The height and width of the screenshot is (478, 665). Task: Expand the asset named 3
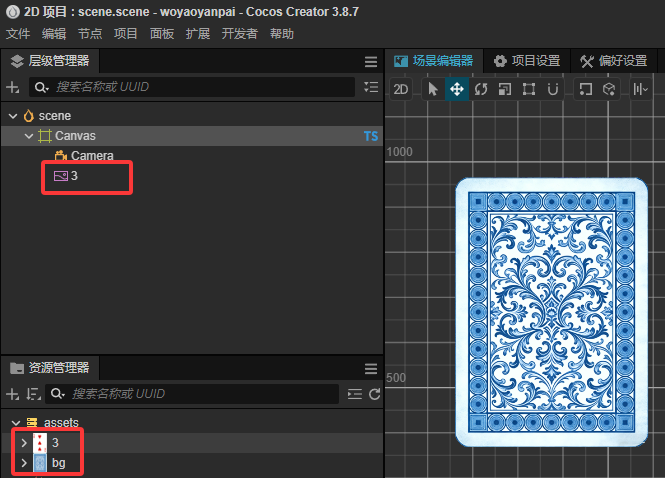click(x=24, y=443)
